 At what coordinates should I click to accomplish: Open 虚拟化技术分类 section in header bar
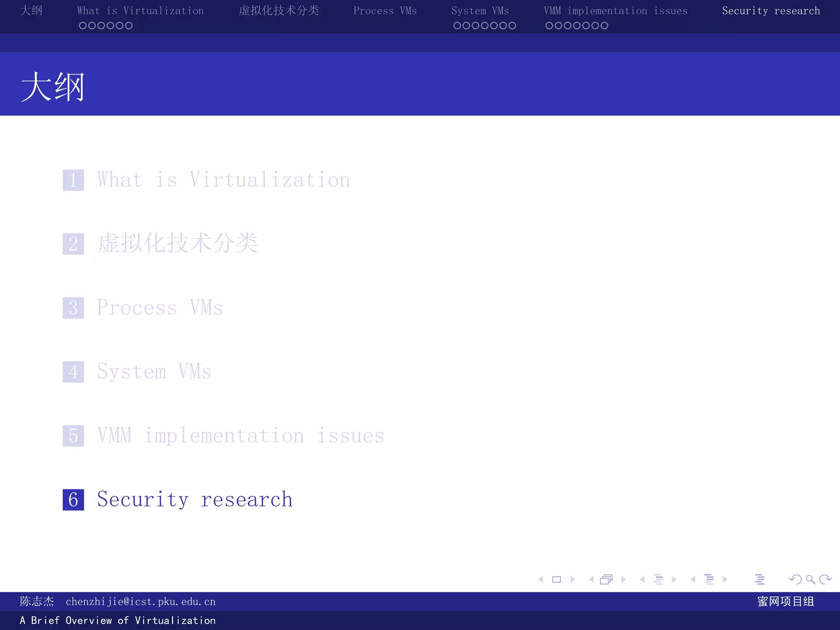pos(279,11)
